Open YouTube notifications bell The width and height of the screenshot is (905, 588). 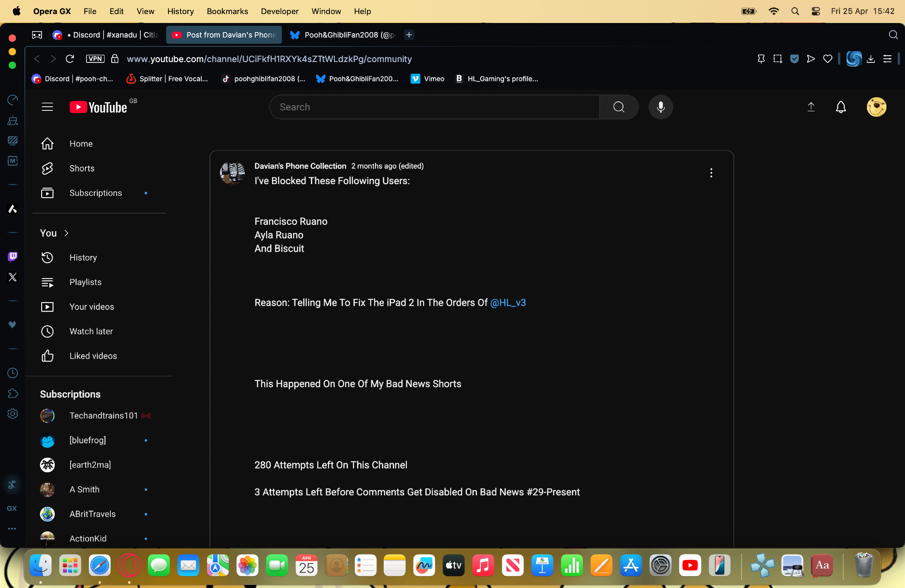point(841,107)
